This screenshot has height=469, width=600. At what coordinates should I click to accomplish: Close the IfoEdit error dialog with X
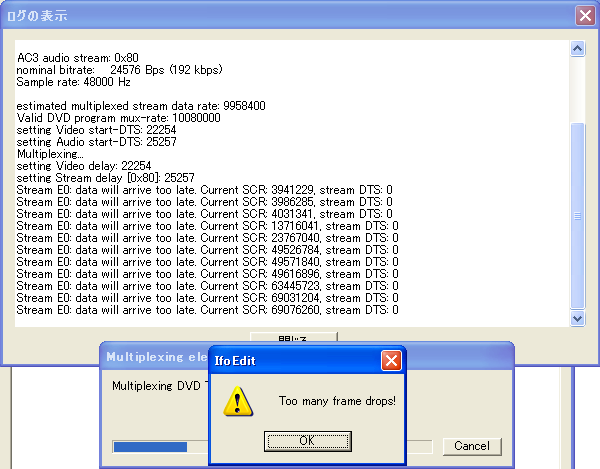[391, 359]
